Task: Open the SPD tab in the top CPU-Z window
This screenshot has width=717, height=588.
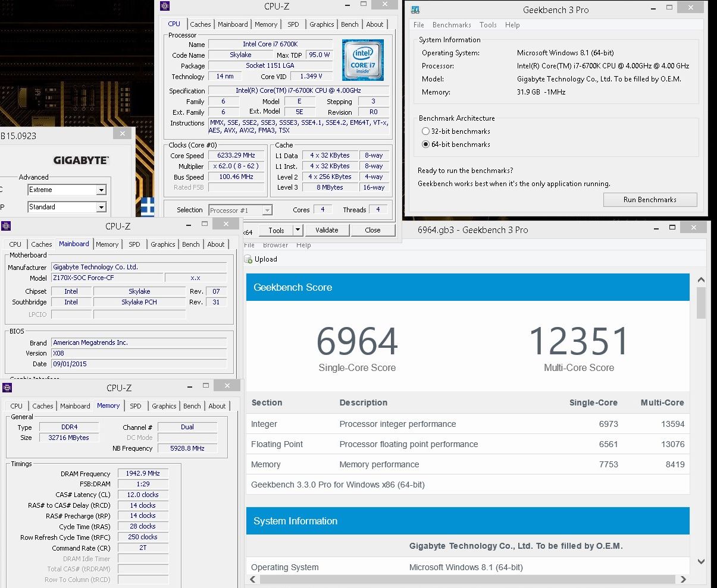Action: tap(293, 24)
